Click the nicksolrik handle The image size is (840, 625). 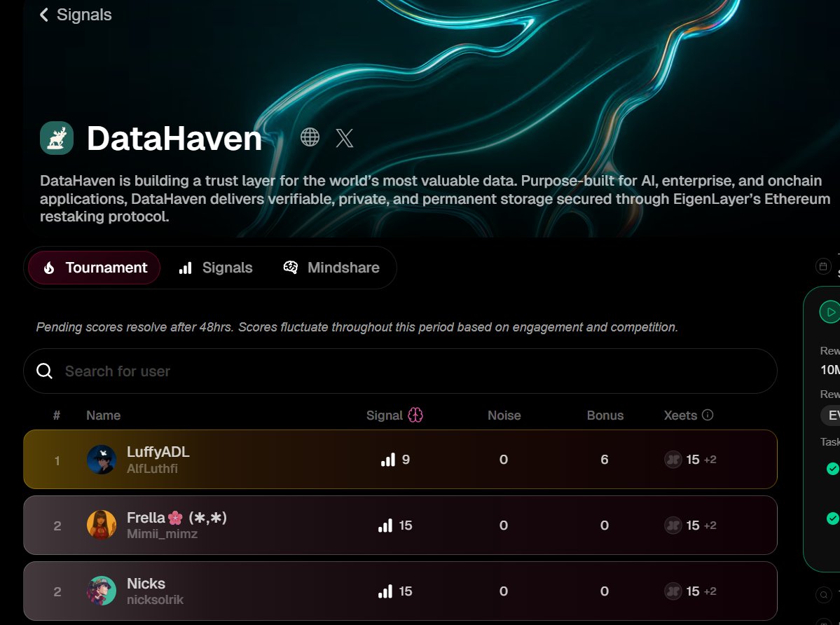click(156, 600)
